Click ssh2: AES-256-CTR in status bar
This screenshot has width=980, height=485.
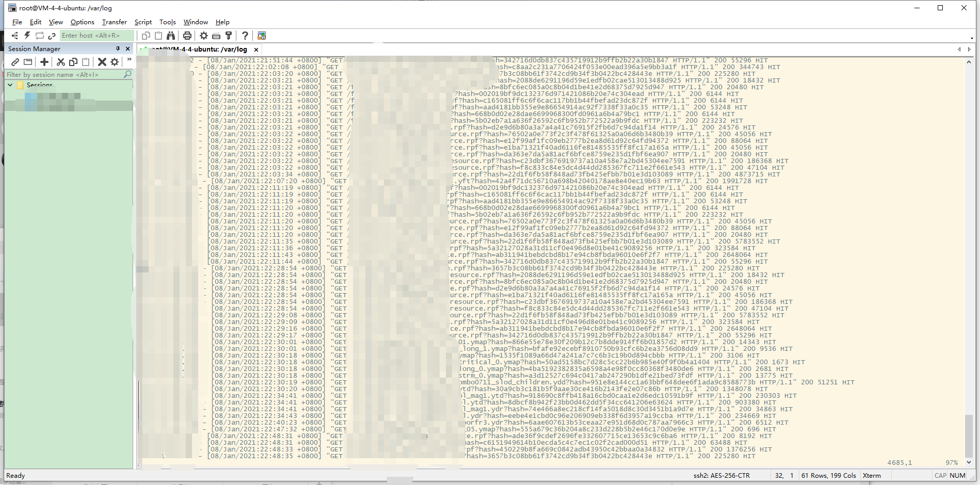(721, 476)
